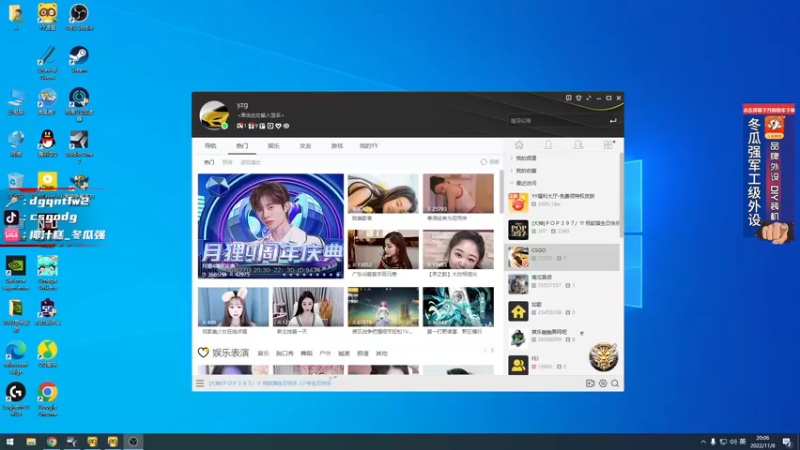The image size is (800, 450).
Task: Click the refresh icon above the thumbnails
Action: tap(484, 162)
